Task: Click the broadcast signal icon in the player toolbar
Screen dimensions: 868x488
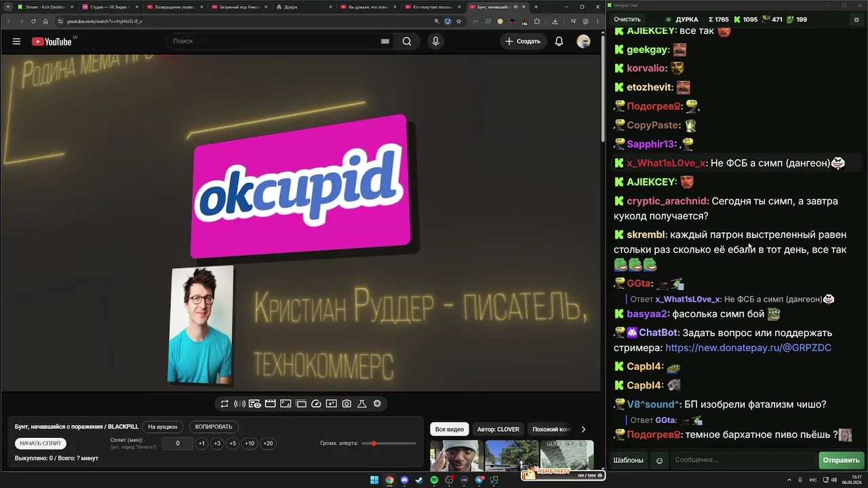Action: [239, 404]
